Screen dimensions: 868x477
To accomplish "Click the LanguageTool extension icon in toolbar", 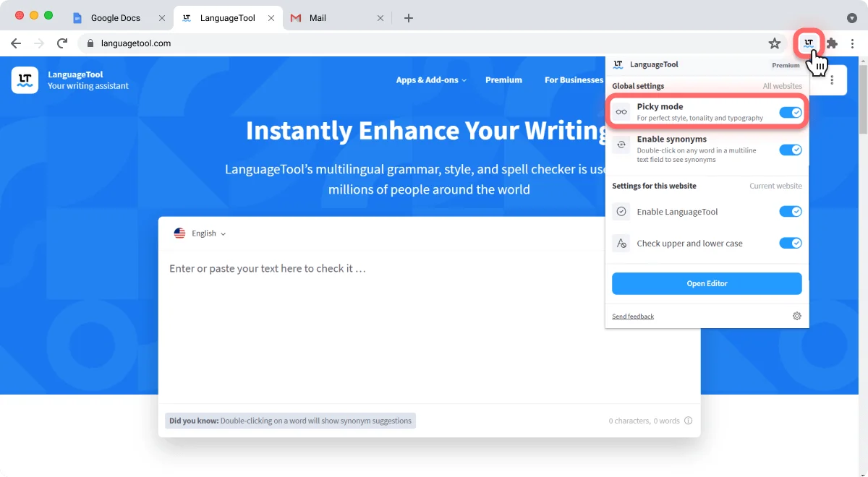I will coord(808,43).
